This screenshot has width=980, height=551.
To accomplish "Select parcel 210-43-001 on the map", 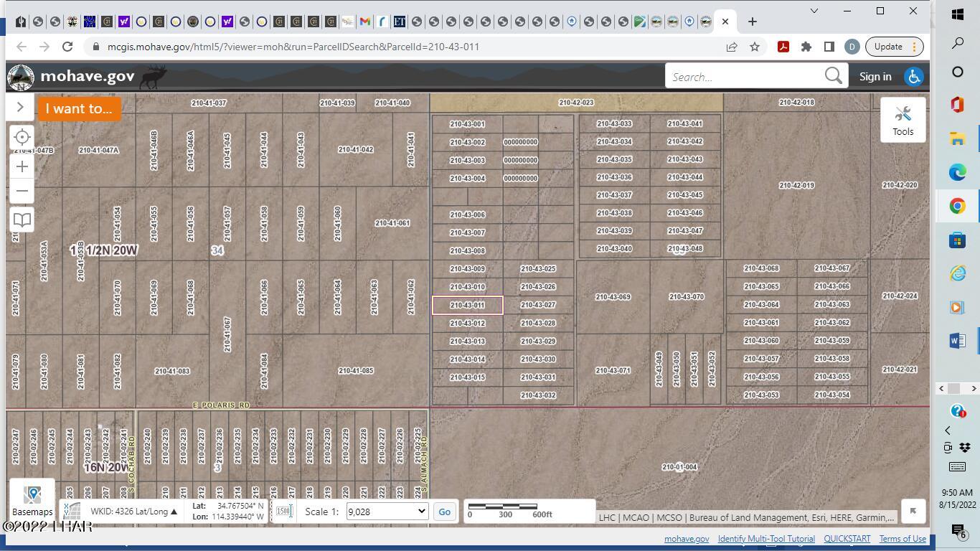I will click(x=467, y=124).
